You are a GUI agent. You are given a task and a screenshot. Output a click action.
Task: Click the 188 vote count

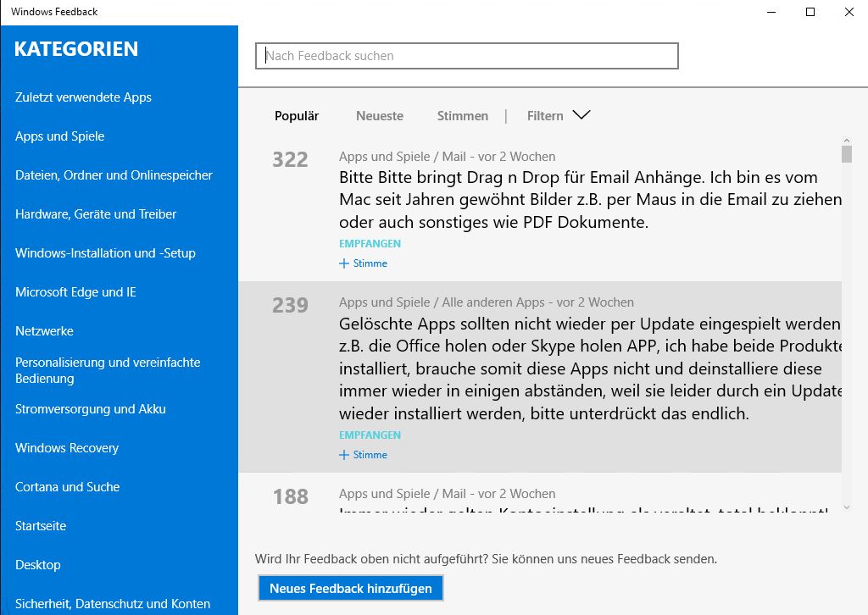point(291,496)
